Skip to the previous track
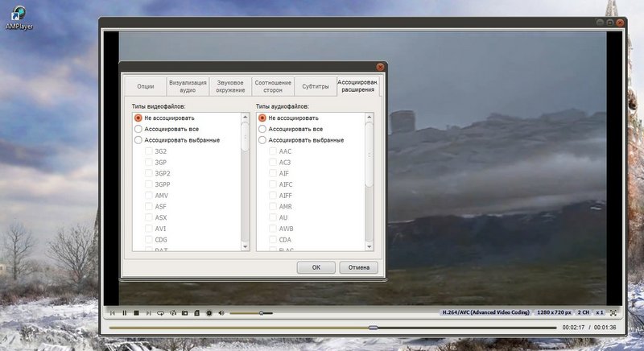Viewport: 644px width, 351px height. point(113,313)
